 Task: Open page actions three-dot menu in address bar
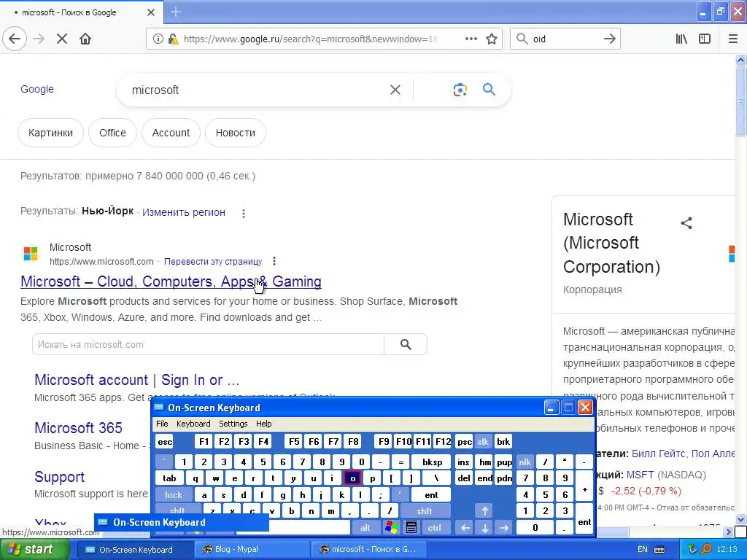point(471,39)
